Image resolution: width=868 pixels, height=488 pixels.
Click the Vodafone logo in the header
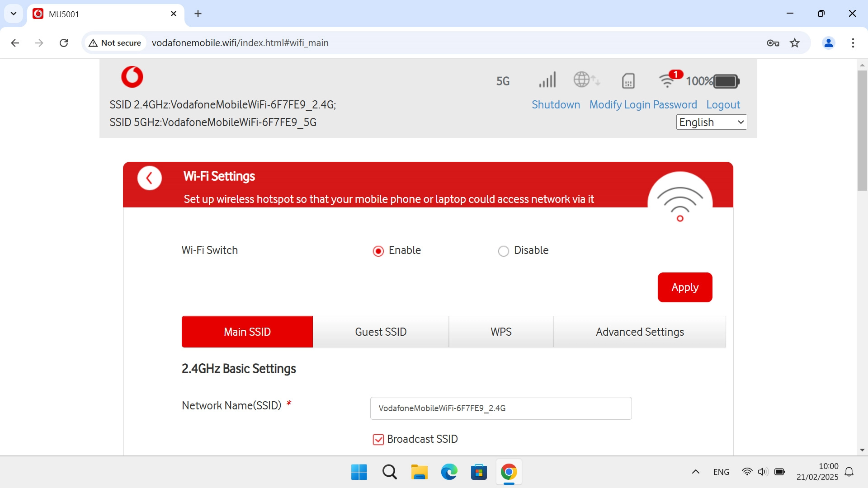tap(132, 77)
